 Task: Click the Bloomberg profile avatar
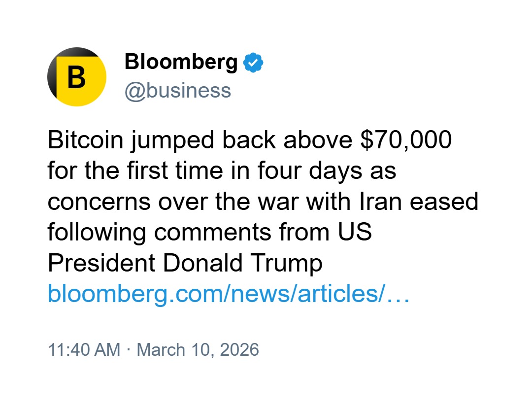[77, 77]
